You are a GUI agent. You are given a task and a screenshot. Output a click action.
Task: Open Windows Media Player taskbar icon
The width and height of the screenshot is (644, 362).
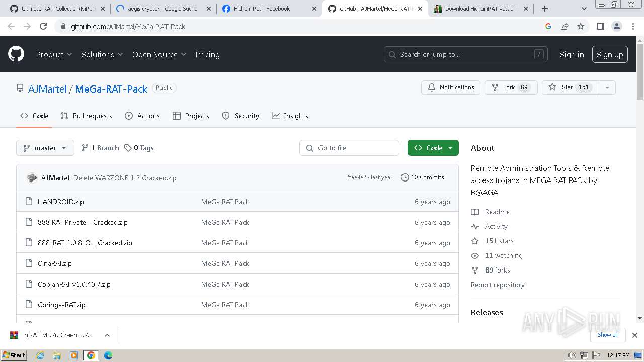coord(74,355)
